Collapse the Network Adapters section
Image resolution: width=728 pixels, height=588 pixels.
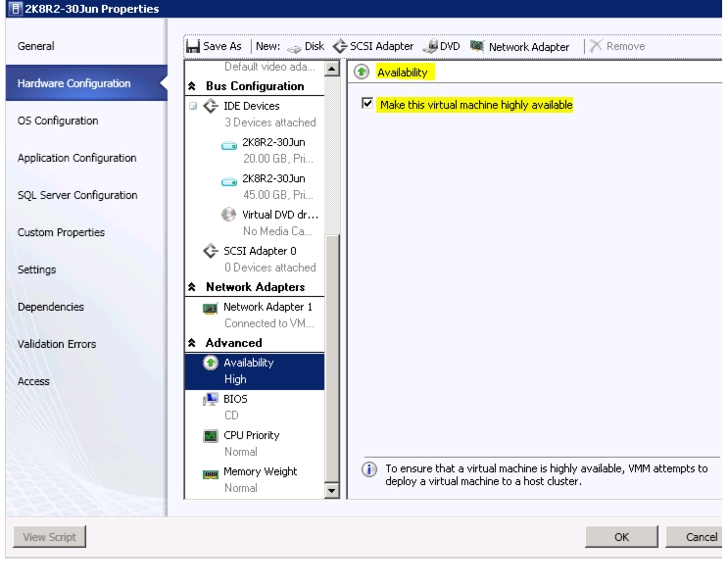click(192, 287)
